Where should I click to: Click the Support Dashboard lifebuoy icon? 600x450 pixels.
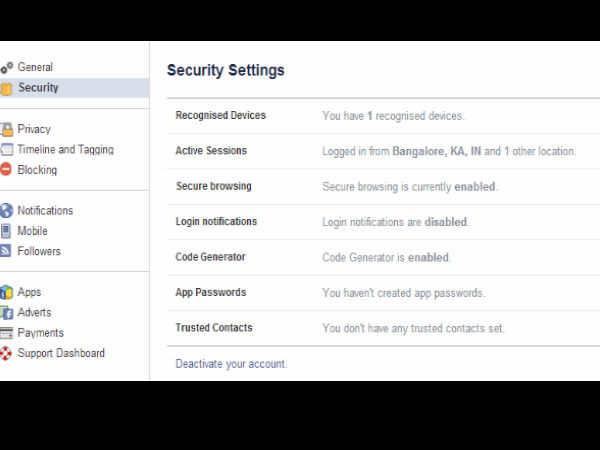(6, 354)
